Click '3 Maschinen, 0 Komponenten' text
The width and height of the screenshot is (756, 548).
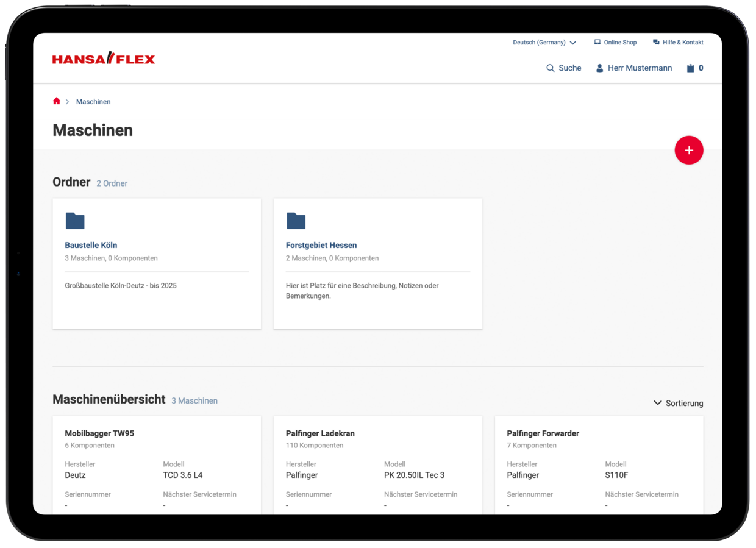[112, 258]
